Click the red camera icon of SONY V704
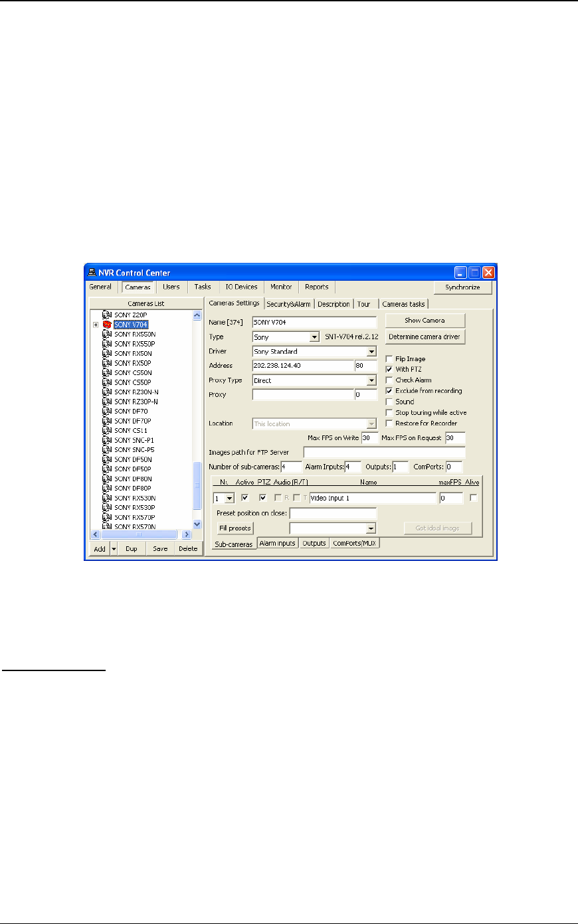The height and width of the screenshot is (924, 578). [x=107, y=325]
